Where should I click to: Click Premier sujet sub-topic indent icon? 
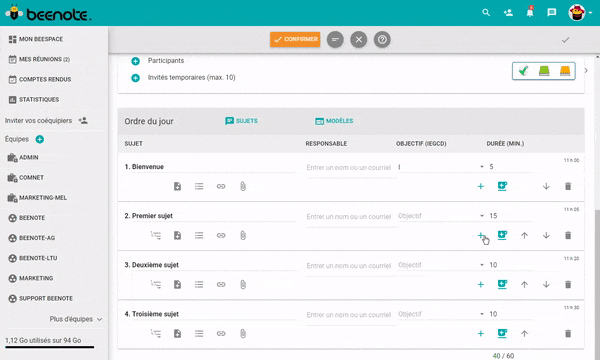point(156,235)
